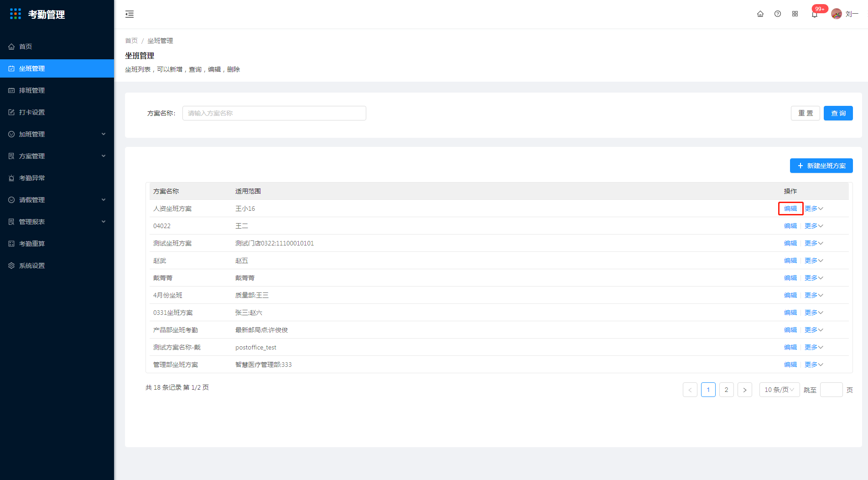This screenshot has height=480, width=868.
Task: Select 打卡设置 in the sidebar menu
Action: tap(57, 112)
